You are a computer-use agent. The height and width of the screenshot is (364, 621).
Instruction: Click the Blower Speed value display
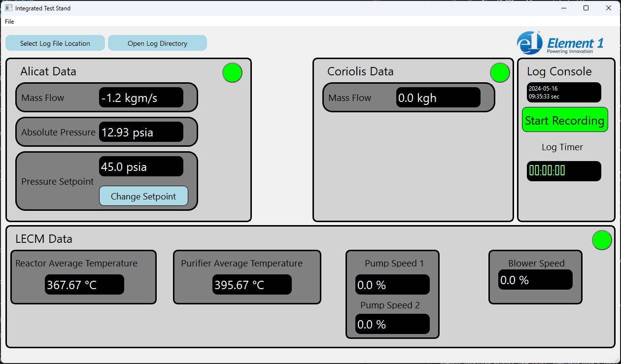pos(535,279)
